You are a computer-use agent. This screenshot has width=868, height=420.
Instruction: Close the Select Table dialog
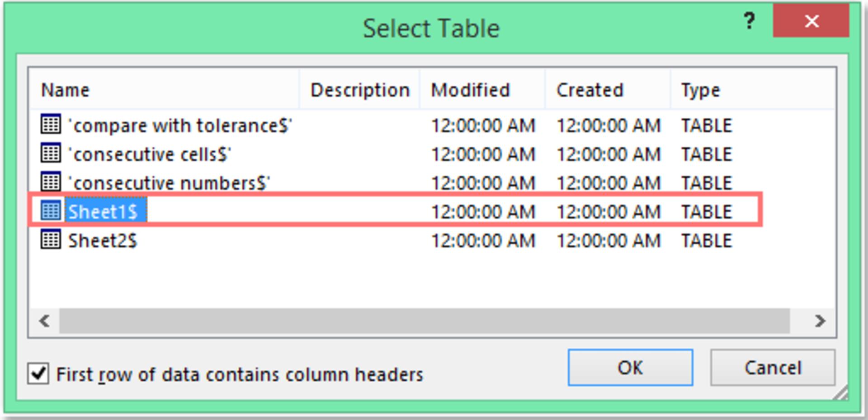[811, 21]
